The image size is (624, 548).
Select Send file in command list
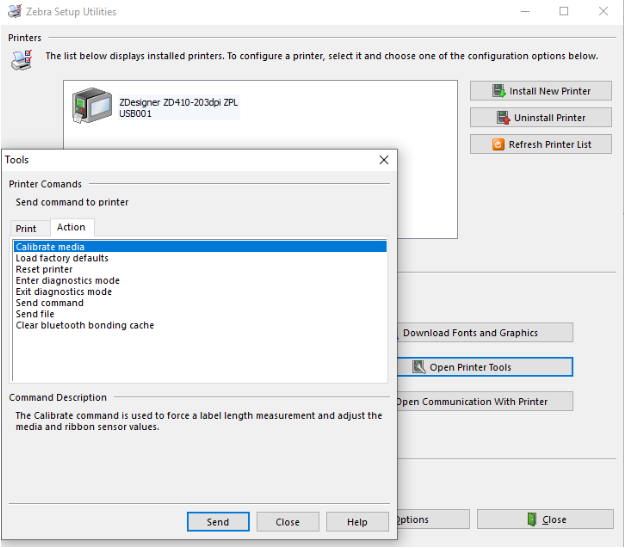35,314
